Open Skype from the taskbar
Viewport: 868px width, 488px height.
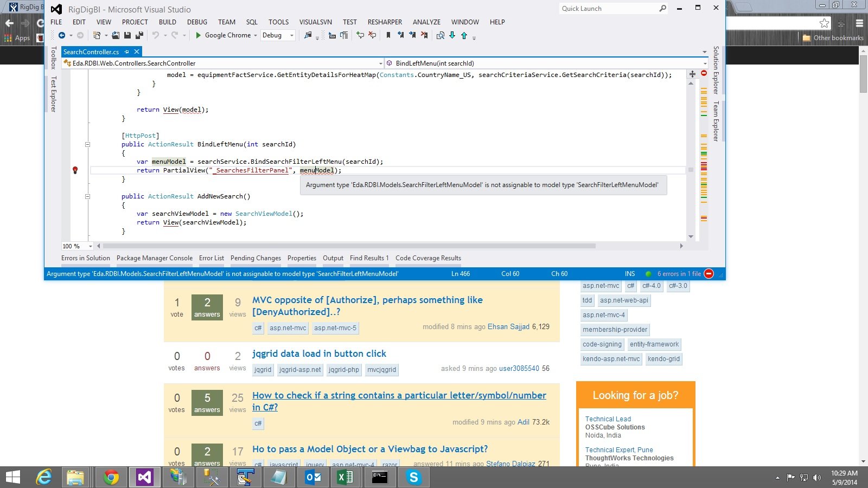(414, 477)
